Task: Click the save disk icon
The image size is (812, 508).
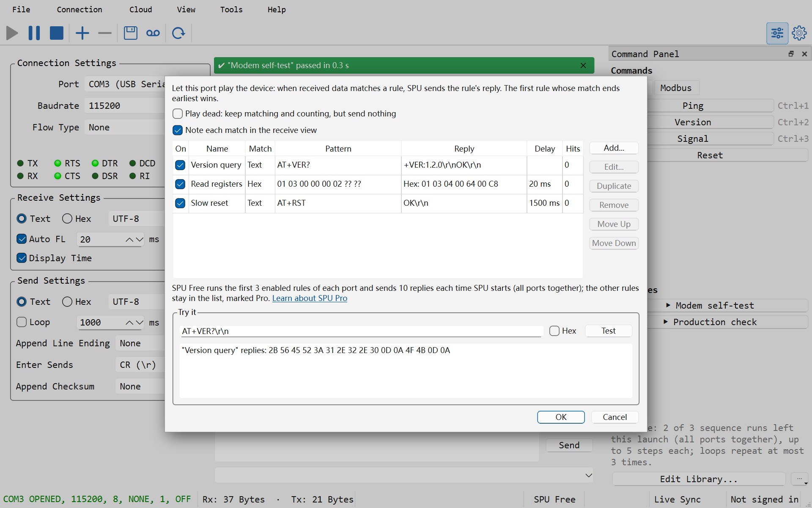Action: point(130,33)
